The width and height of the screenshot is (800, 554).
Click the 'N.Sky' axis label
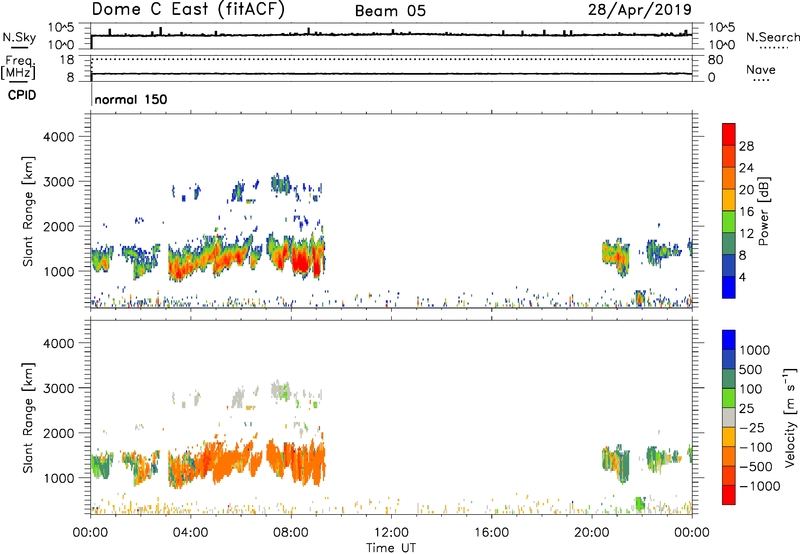[19, 37]
